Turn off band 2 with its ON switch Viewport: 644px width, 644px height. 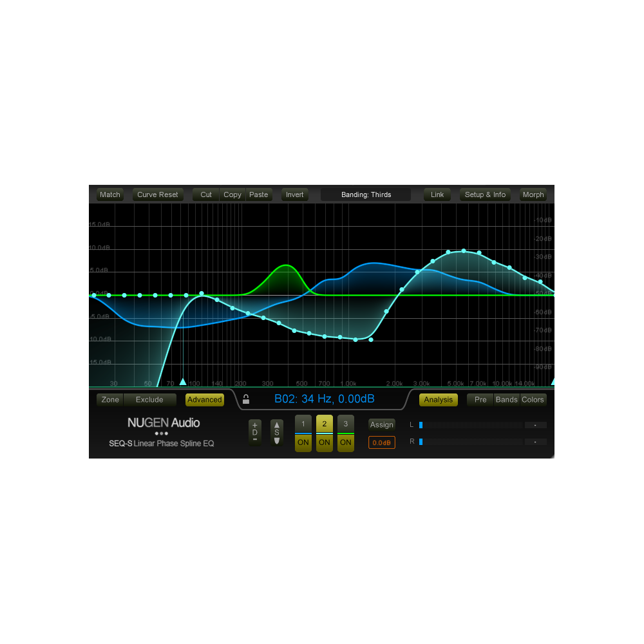click(324, 442)
